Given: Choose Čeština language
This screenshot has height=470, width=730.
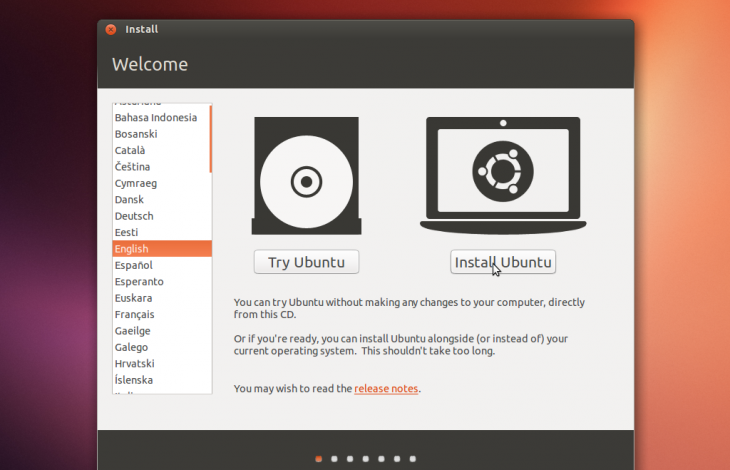Looking at the screenshot, I should 161,167.
